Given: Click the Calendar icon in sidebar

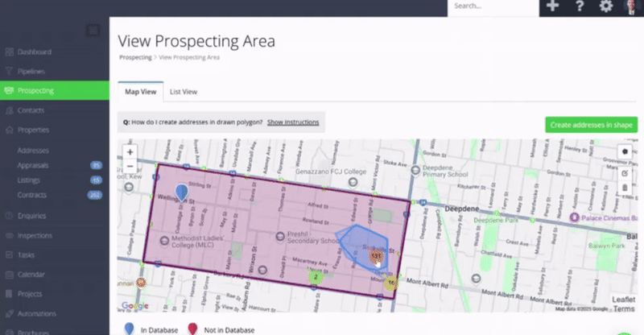Looking at the screenshot, I should pyautogui.click(x=9, y=274).
